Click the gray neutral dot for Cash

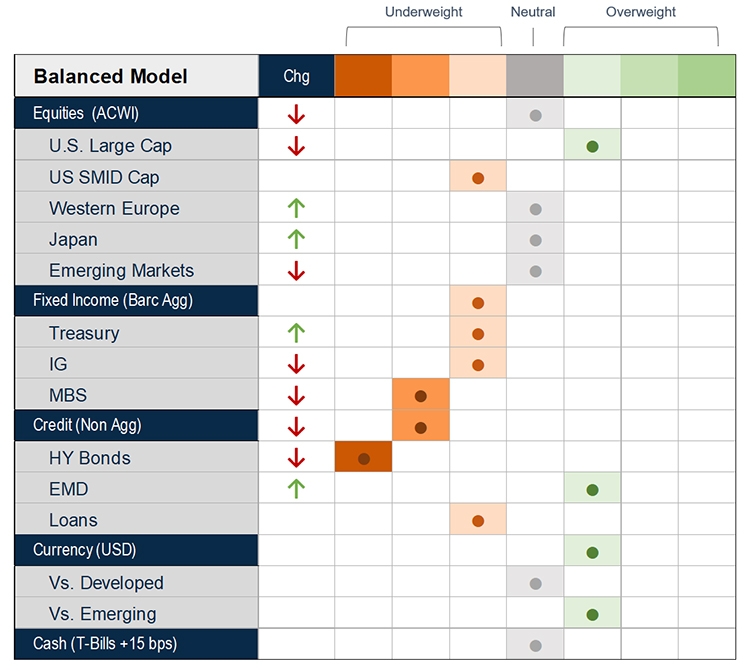(x=535, y=646)
